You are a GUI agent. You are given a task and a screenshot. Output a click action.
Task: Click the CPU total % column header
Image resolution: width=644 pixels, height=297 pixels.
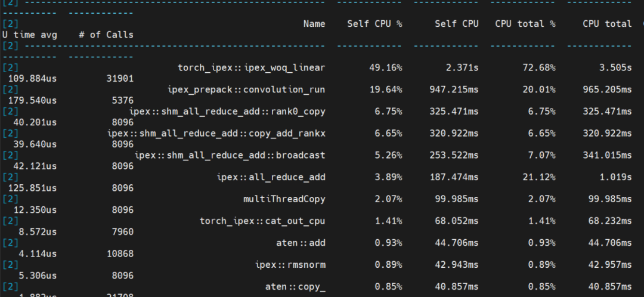(525, 24)
